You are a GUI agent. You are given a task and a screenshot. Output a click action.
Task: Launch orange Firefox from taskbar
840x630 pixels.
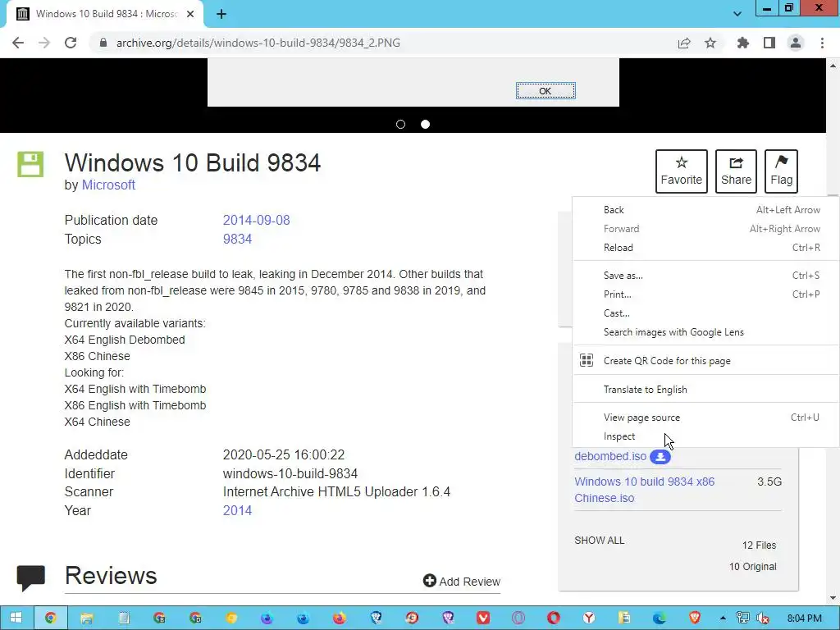point(339,618)
